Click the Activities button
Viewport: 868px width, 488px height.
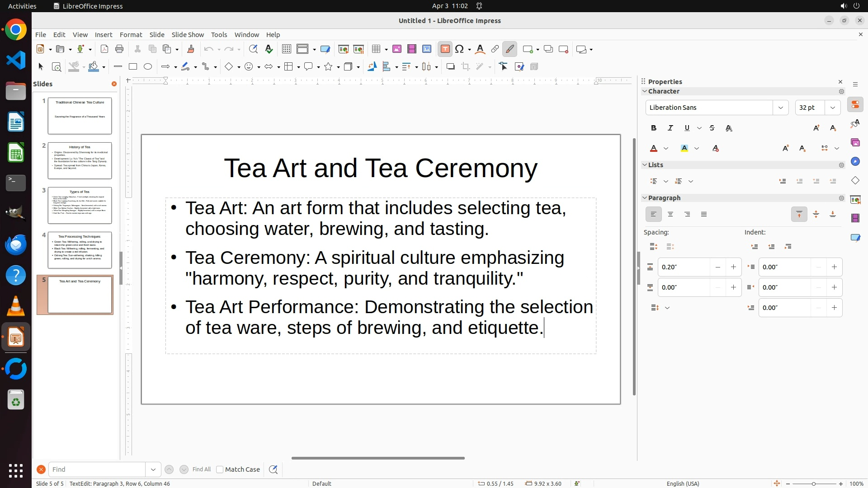click(x=22, y=6)
